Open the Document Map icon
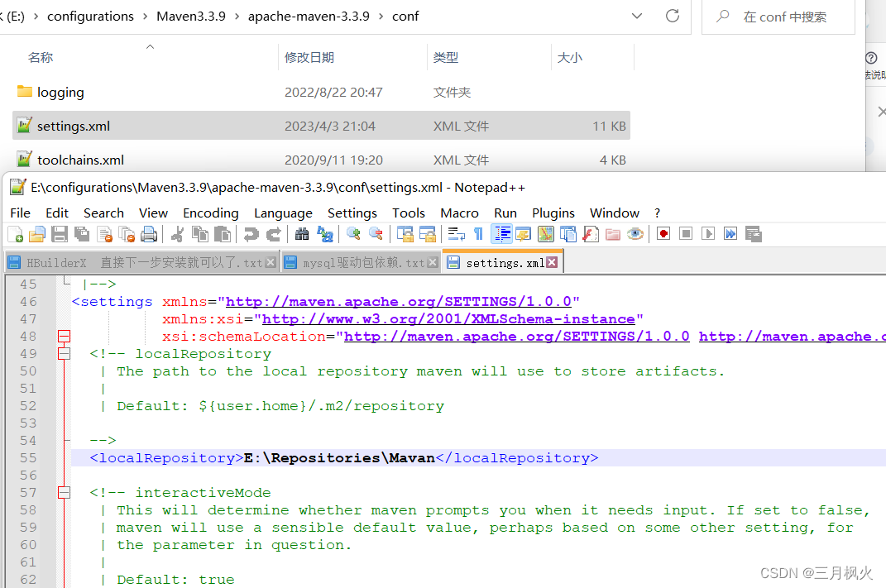This screenshot has height=588, width=886. (546, 234)
